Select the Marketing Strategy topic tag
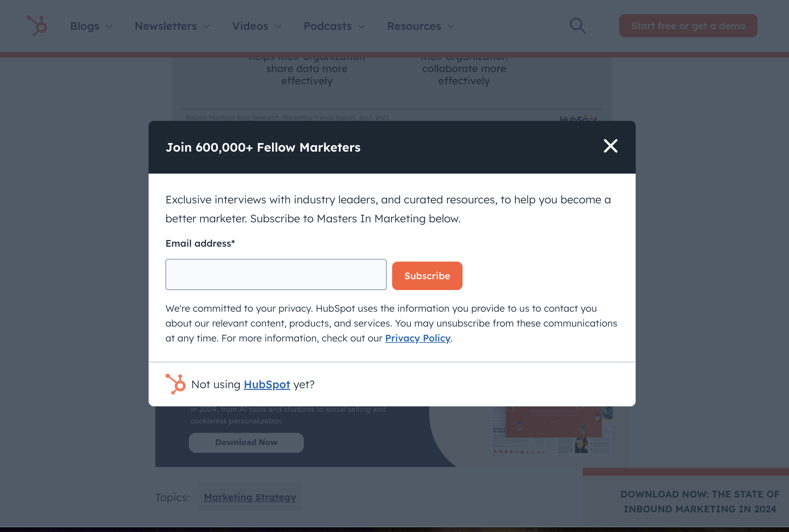The image size is (789, 532). coord(250,497)
